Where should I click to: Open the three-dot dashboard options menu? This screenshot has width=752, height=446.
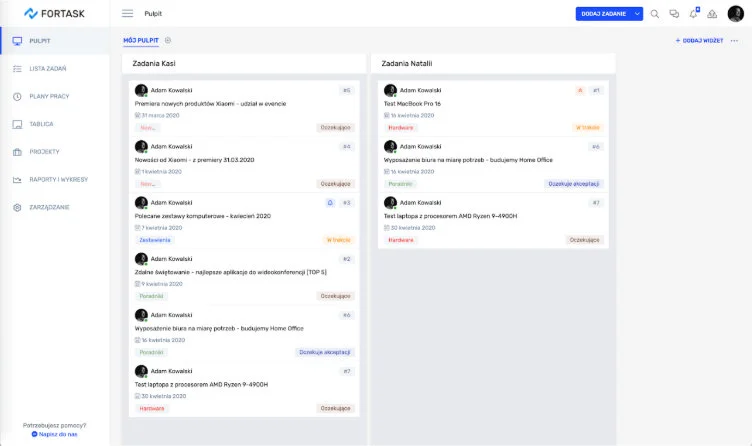(x=735, y=41)
